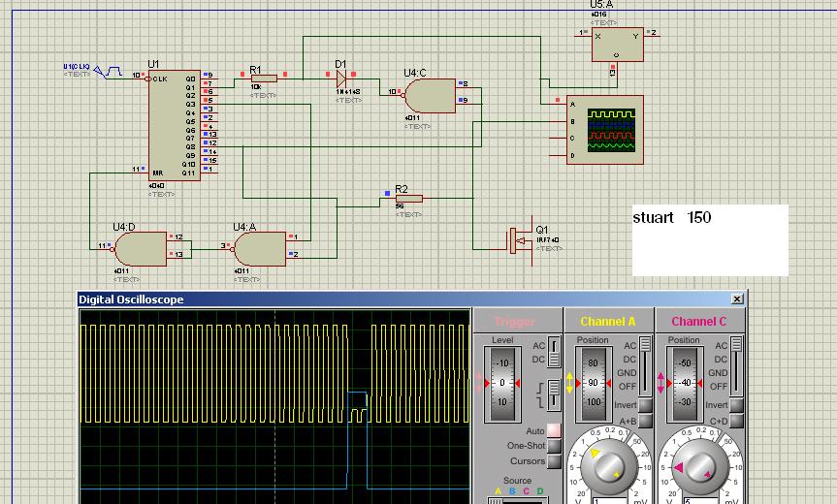Enable Channel C Invert
The image size is (837, 504).
[x=737, y=405]
